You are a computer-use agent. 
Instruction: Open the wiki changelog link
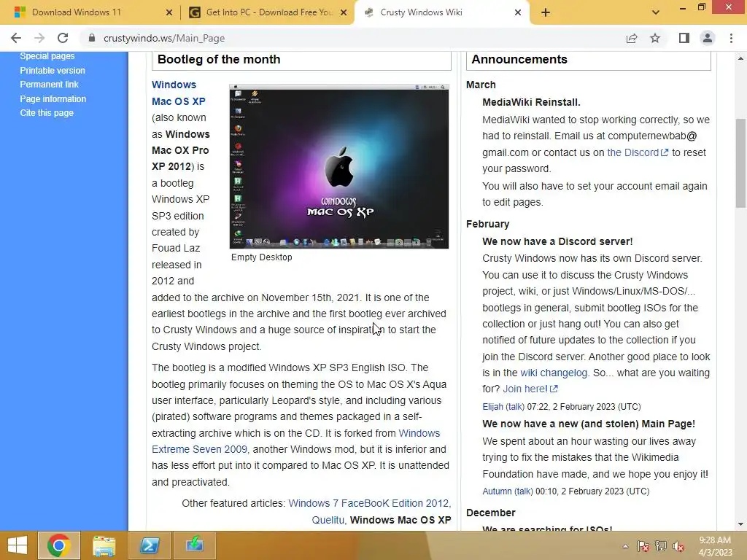554,373
